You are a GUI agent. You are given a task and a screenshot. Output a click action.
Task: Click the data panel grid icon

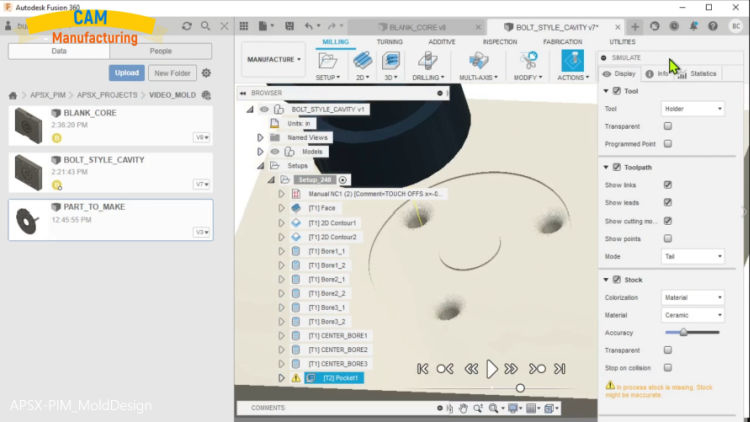(x=244, y=26)
